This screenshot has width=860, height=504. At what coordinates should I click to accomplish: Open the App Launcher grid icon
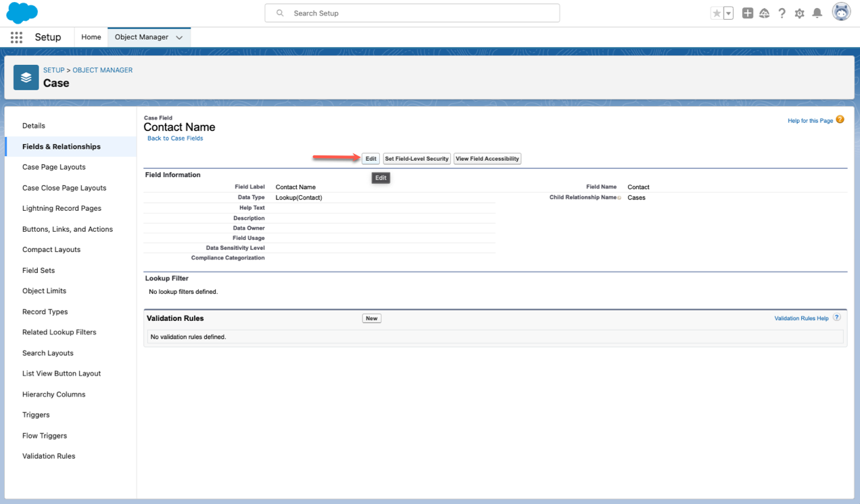pos(16,38)
